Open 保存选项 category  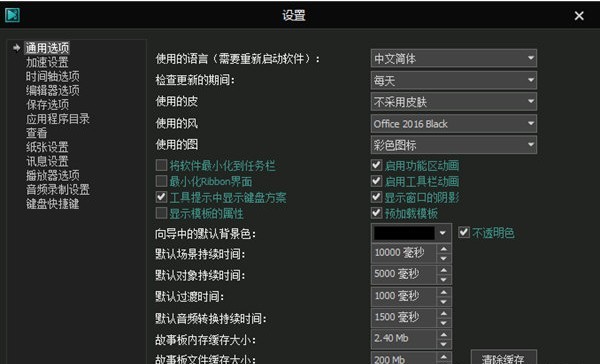(47, 104)
